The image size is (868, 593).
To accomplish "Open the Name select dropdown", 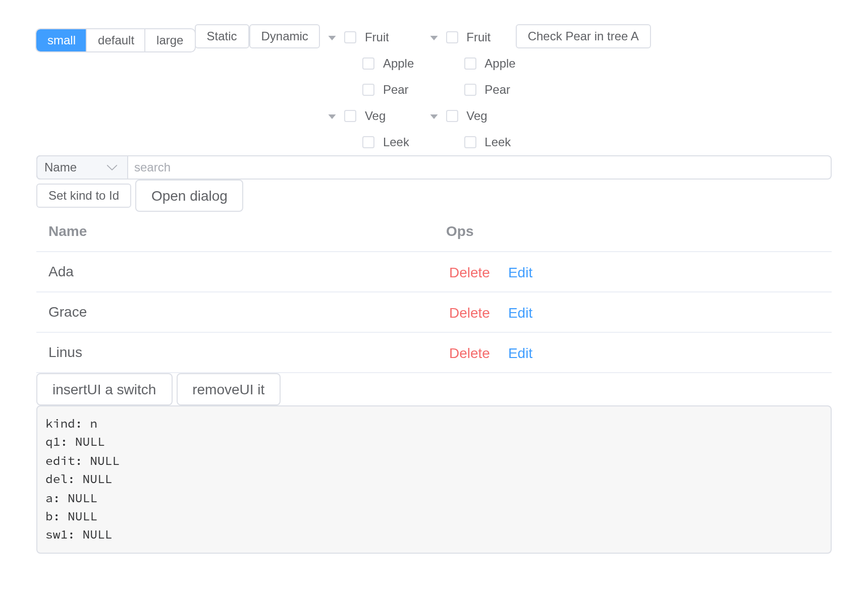I will pos(82,167).
